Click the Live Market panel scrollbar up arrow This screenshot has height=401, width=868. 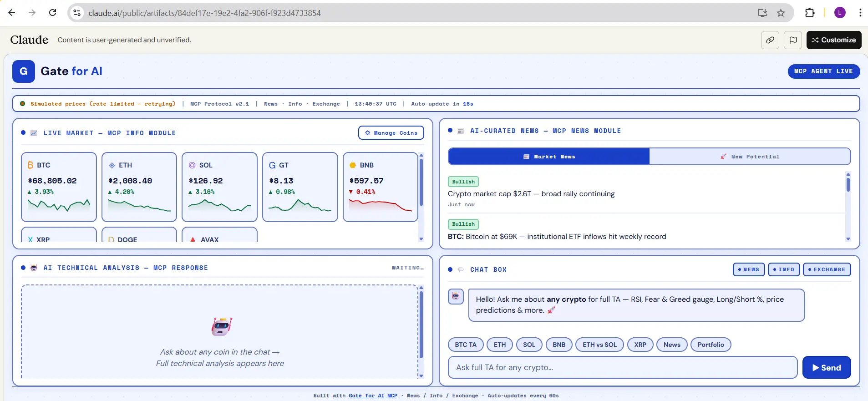[x=421, y=155]
